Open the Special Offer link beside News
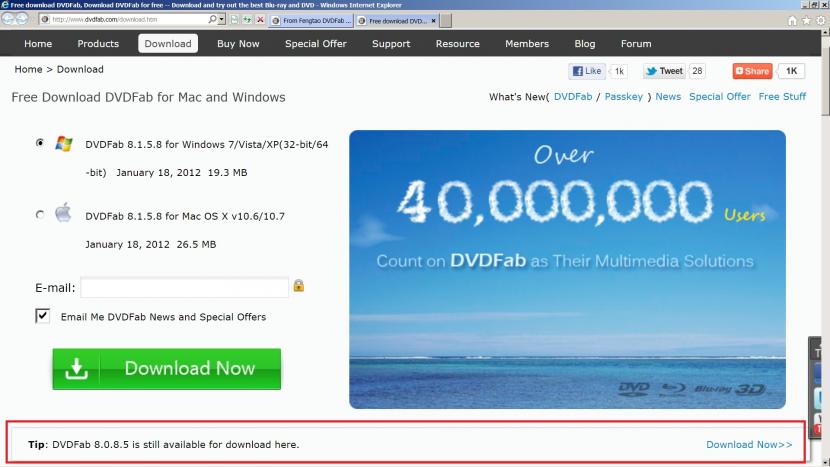830x467 pixels. [x=719, y=97]
